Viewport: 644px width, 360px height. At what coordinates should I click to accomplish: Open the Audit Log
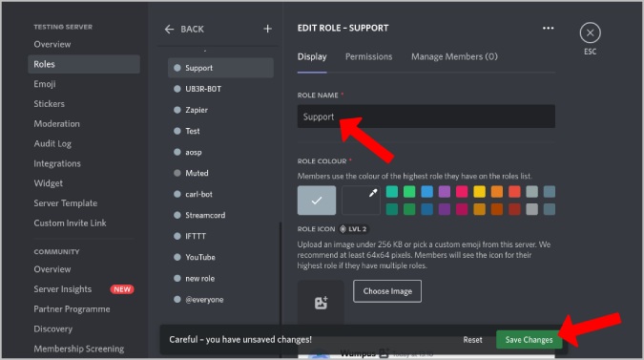pyautogui.click(x=52, y=143)
